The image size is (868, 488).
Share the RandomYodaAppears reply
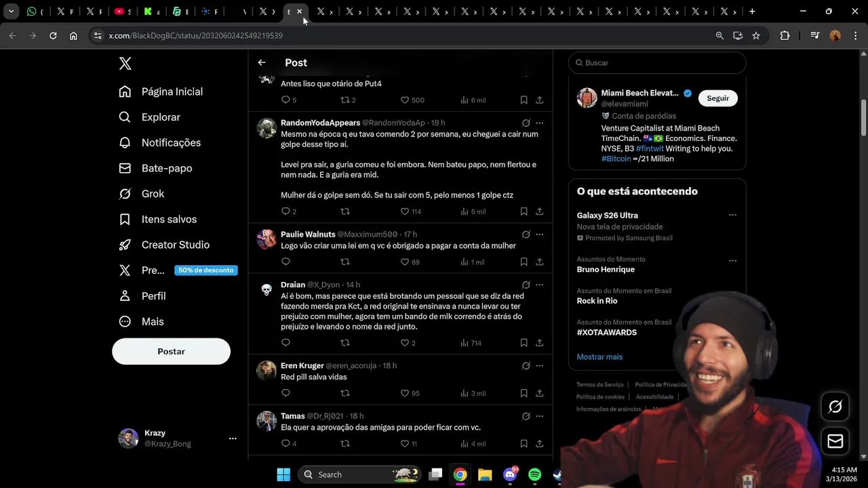pos(540,211)
